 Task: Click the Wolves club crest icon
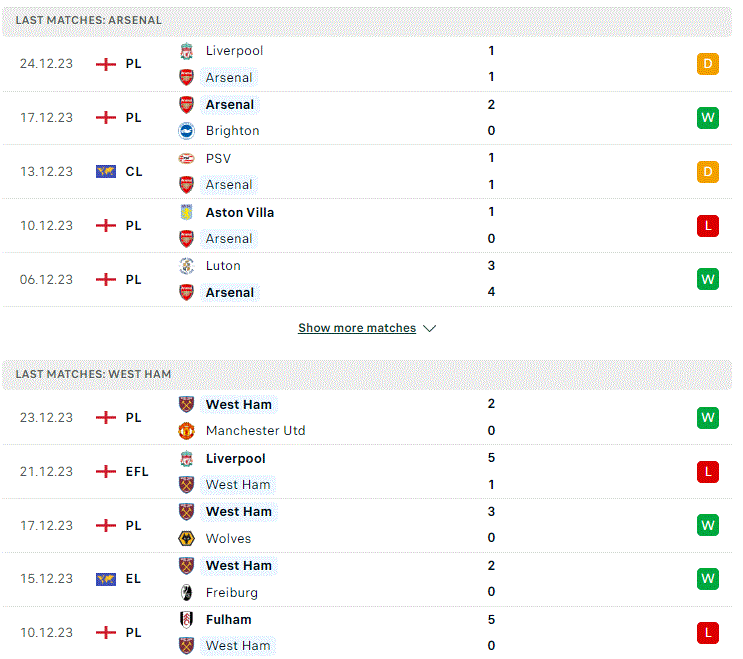pyautogui.click(x=187, y=539)
